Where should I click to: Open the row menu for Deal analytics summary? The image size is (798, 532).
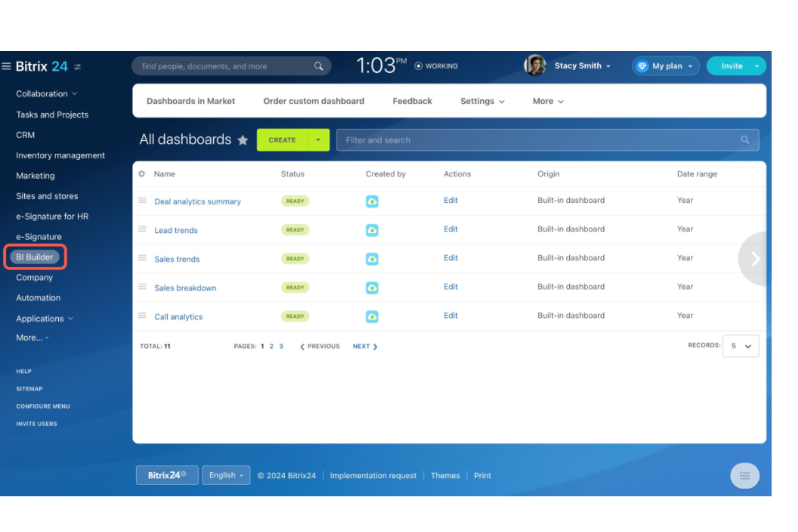click(x=142, y=201)
